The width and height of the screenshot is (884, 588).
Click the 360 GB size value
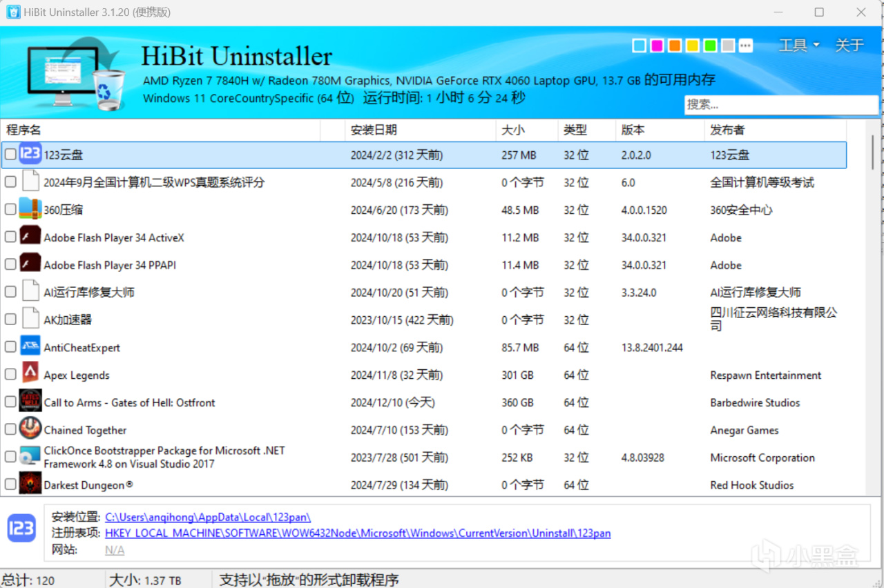(x=518, y=402)
